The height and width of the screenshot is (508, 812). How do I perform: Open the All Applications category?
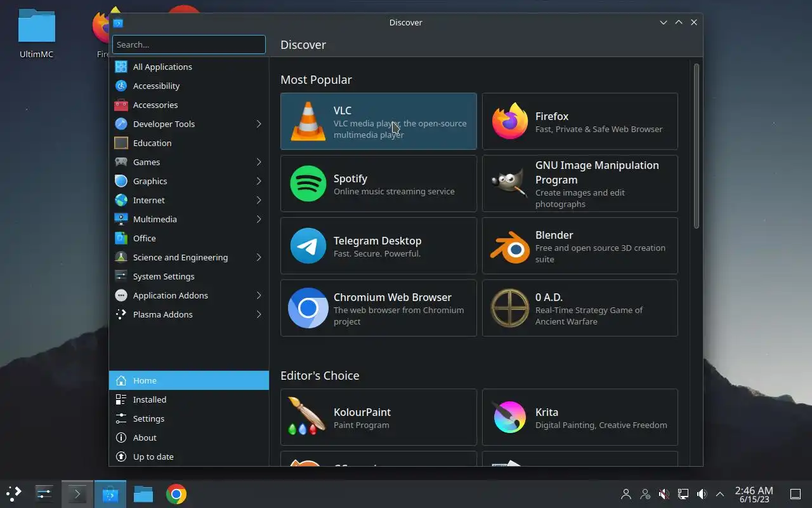point(189,67)
